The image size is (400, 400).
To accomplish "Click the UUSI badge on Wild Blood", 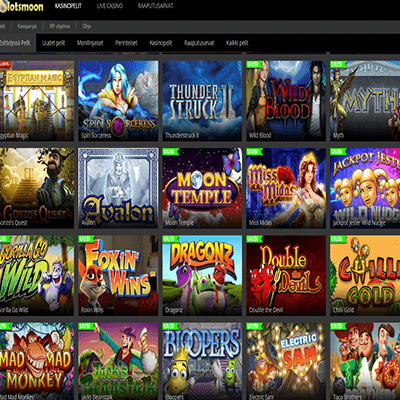I will pos(254,64).
